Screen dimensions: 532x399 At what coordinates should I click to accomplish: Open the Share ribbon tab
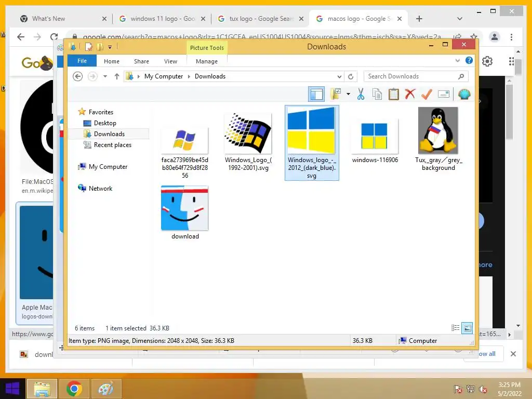click(141, 61)
